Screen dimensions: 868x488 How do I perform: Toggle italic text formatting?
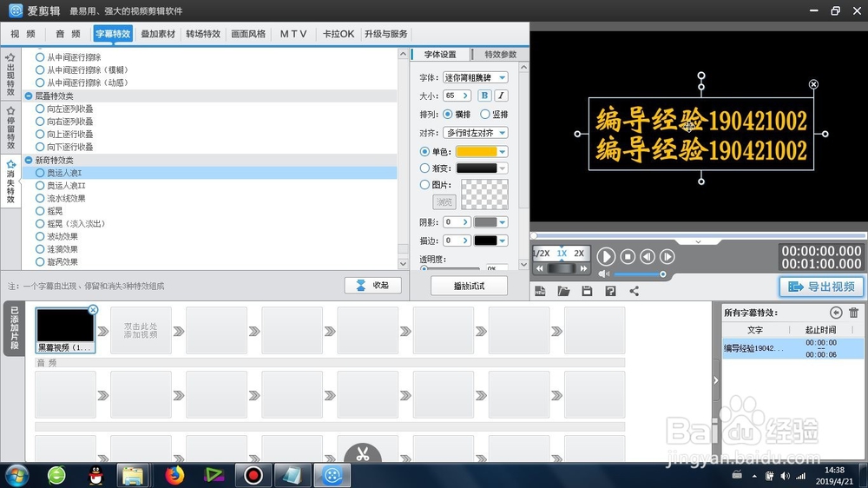coord(501,96)
